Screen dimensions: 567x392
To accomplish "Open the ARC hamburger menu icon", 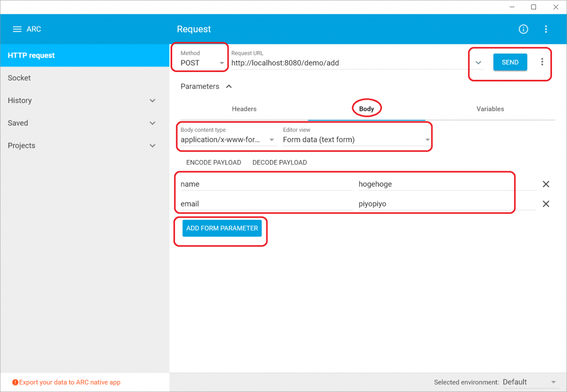I will coord(17,29).
